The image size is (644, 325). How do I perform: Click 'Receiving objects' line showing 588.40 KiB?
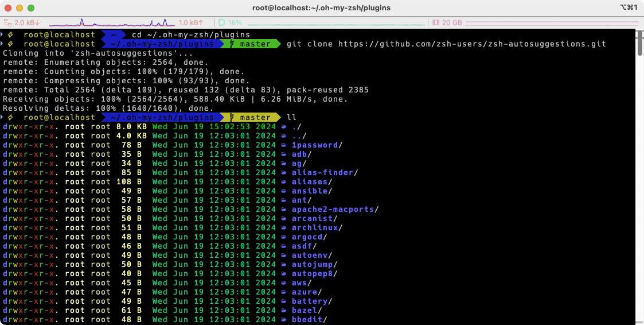[175, 99]
